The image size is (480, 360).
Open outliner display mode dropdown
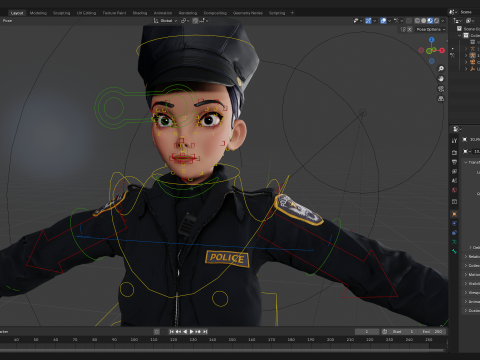pos(458,21)
